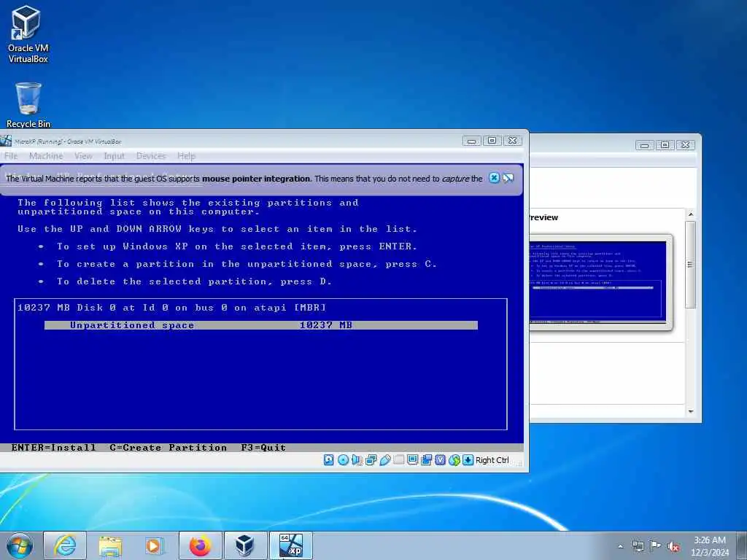Switch to VirtualBox Manager taskbar button

pos(245,545)
